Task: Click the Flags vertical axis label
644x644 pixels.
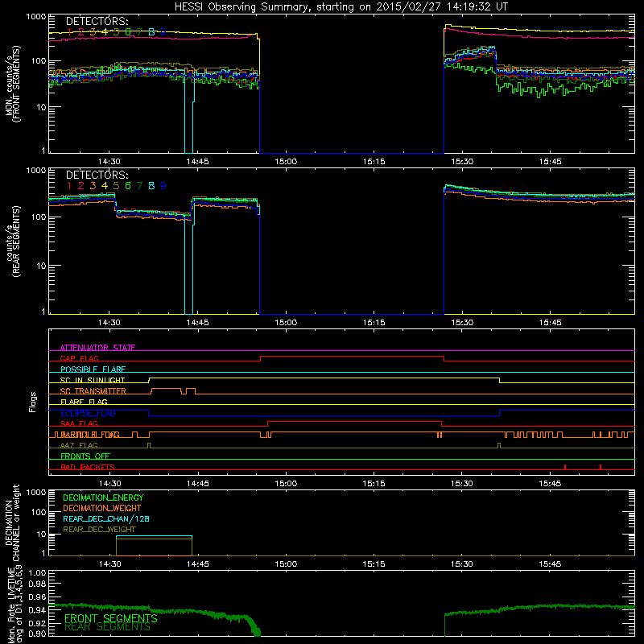Action: 33,402
